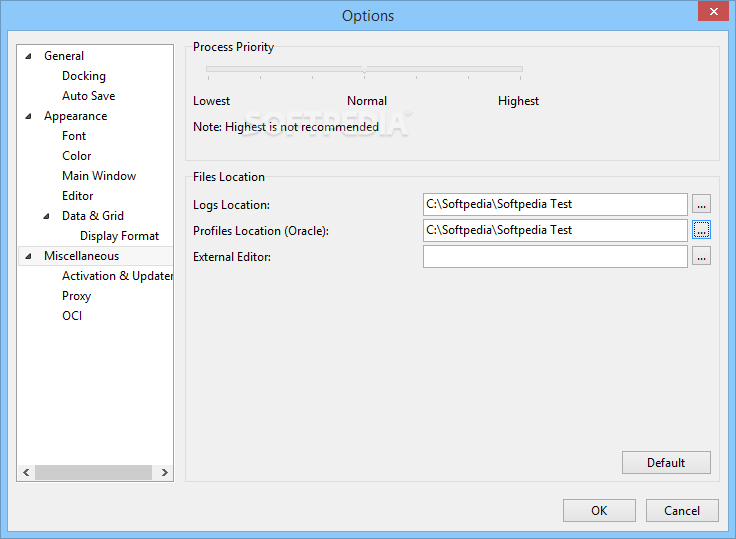
Task: Browse for Profiles Location (Oracle) folder
Action: click(701, 230)
